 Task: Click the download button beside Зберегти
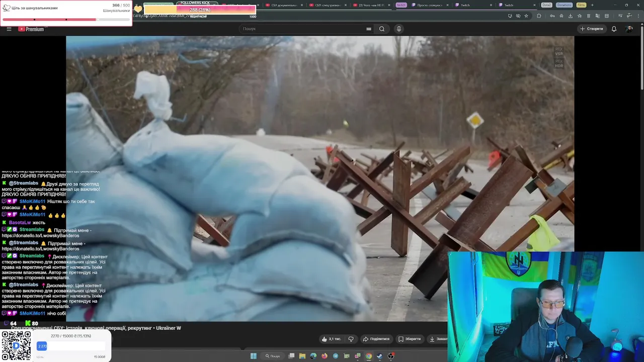(437, 339)
